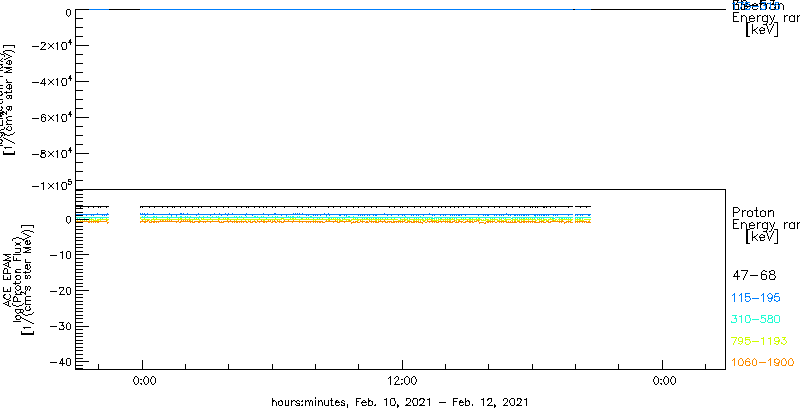The height and width of the screenshot is (410, 800).
Task: Click the -6×10⁴ y-axis tick label
Action: click(50, 118)
